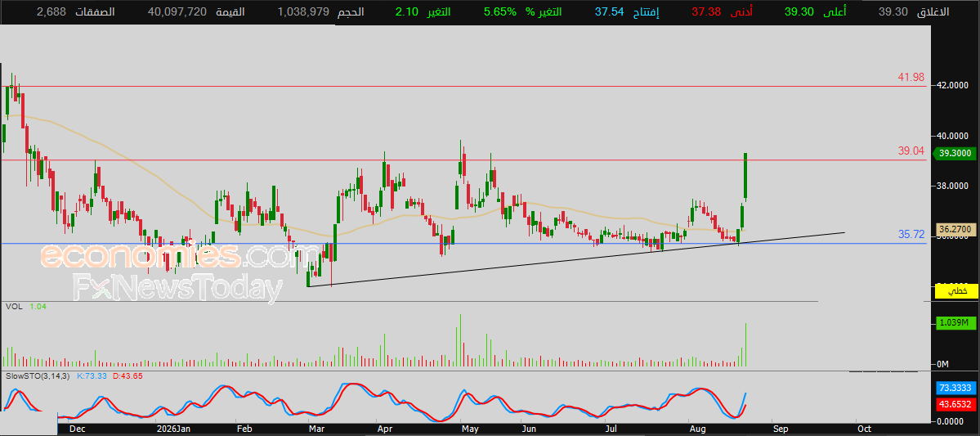The height and width of the screenshot is (436, 980).
Task: Select the 39.04 resistance level label
Action: (911, 151)
